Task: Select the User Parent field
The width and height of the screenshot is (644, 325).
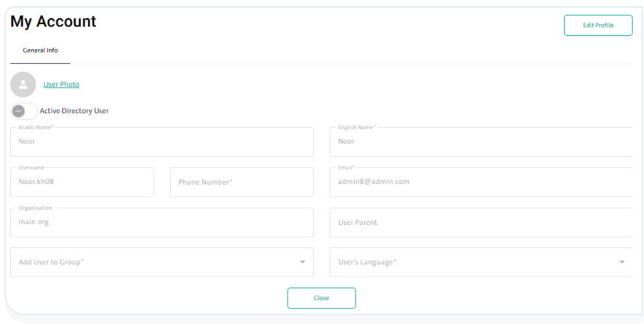Action: tap(481, 222)
